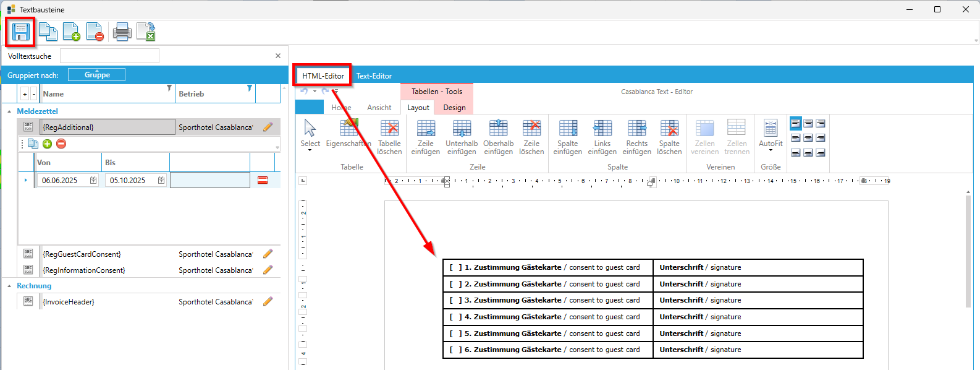
Task: Open the Layout ribbon tab
Action: point(418,107)
